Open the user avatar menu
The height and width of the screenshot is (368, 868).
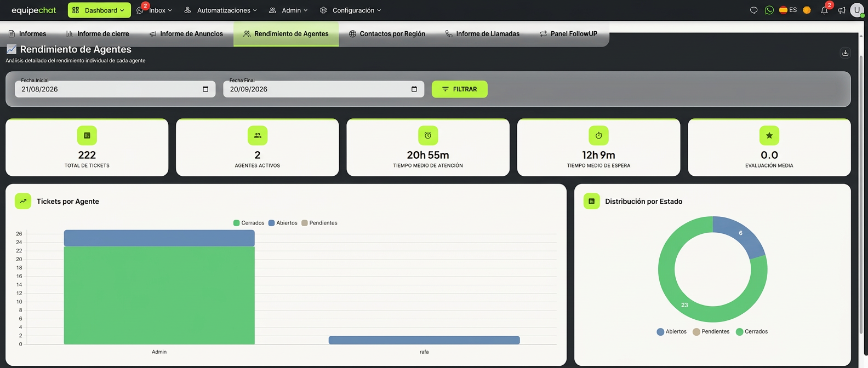857,10
